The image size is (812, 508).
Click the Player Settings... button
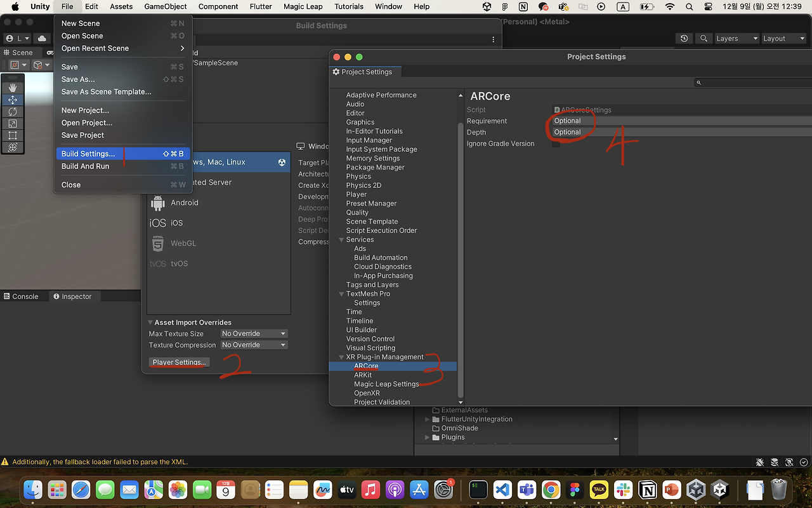click(180, 362)
